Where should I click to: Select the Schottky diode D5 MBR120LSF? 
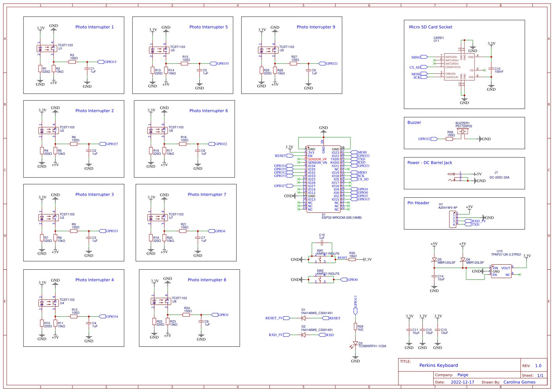click(x=435, y=260)
